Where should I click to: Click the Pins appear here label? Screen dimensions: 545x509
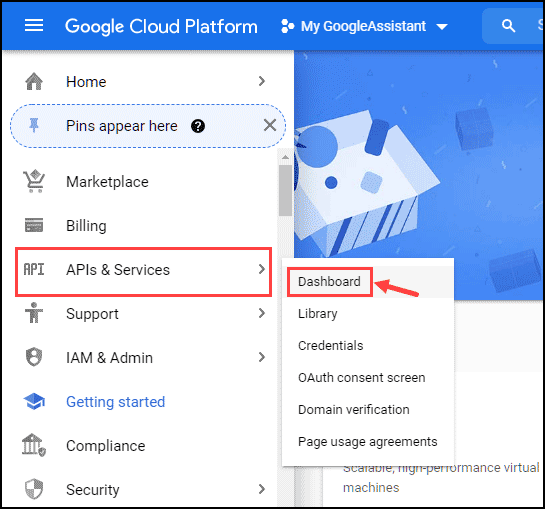[x=122, y=126]
